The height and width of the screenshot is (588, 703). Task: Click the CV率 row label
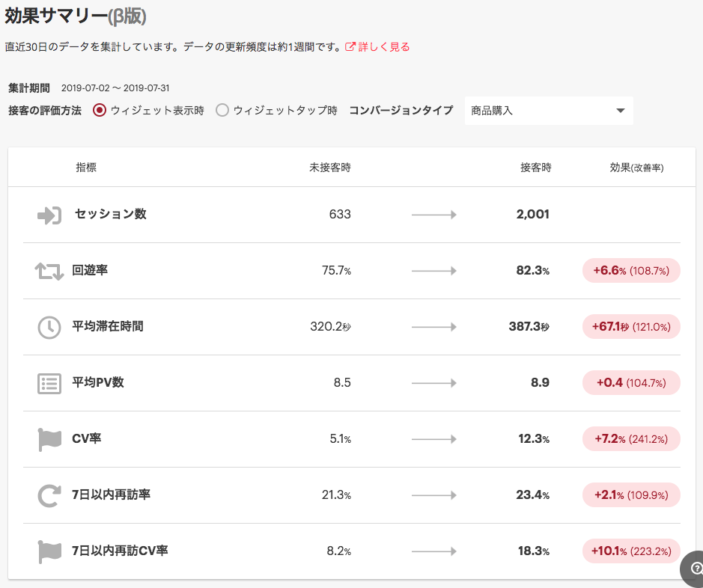87,438
